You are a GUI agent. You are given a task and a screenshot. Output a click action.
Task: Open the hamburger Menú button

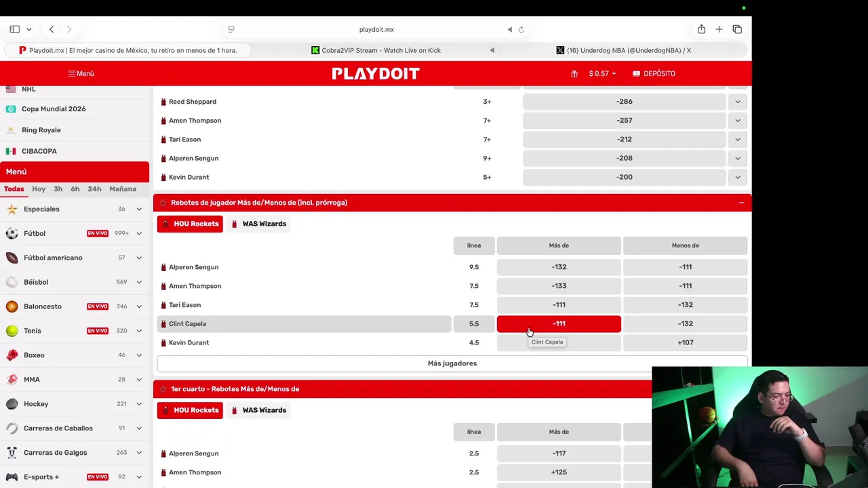click(x=81, y=73)
